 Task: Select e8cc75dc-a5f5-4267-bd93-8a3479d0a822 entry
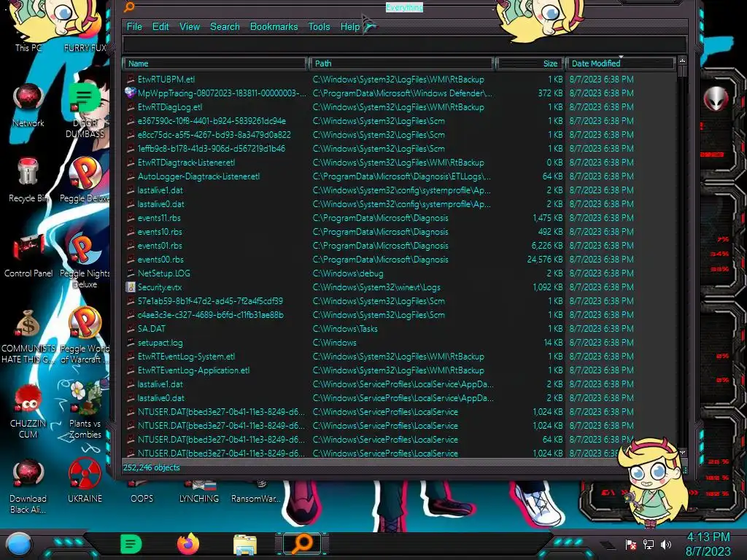pyautogui.click(x=214, y=135)
